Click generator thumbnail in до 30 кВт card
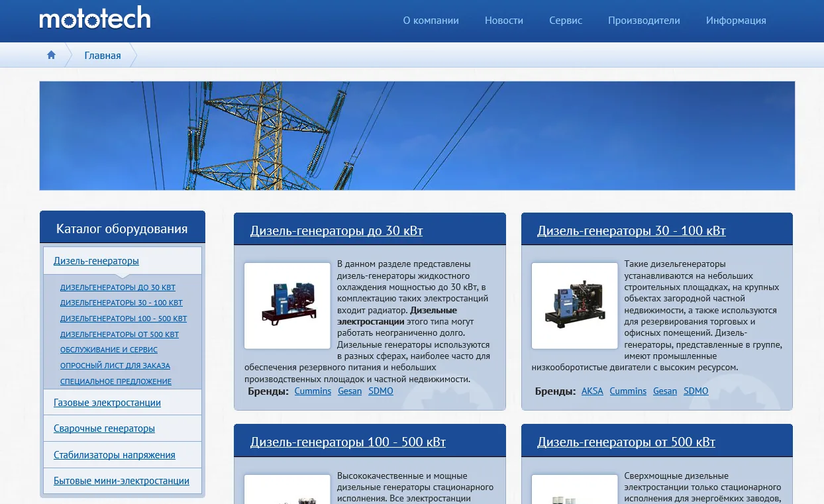Viewport: 824px width, 504px height. pos(287,306)
